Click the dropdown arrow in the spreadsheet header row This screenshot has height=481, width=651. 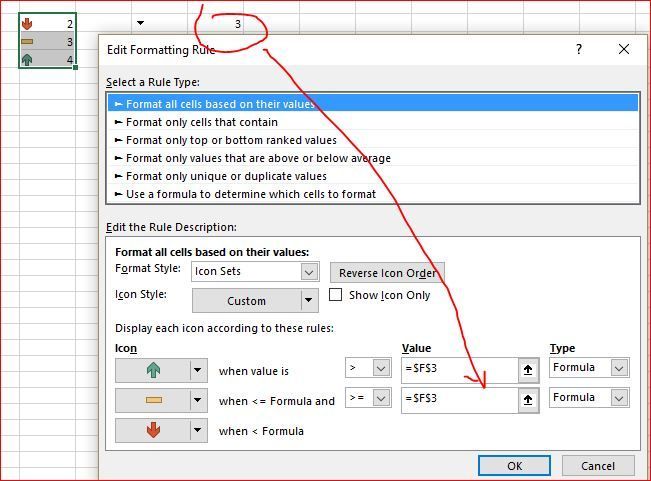coord(140,23)
